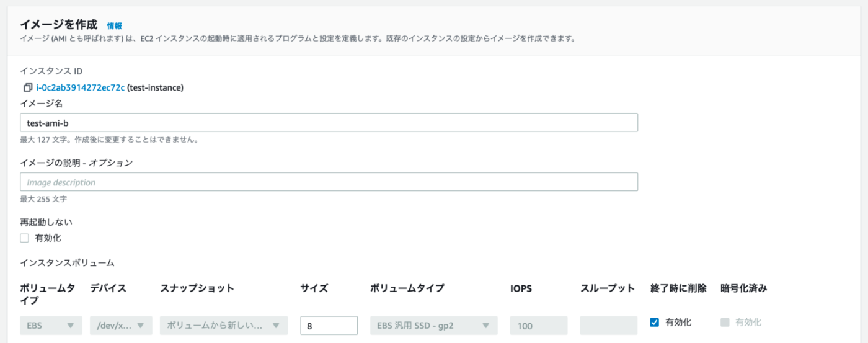Click the IOPS field showing 100
The image size is (868, 343).
[539, 326]
